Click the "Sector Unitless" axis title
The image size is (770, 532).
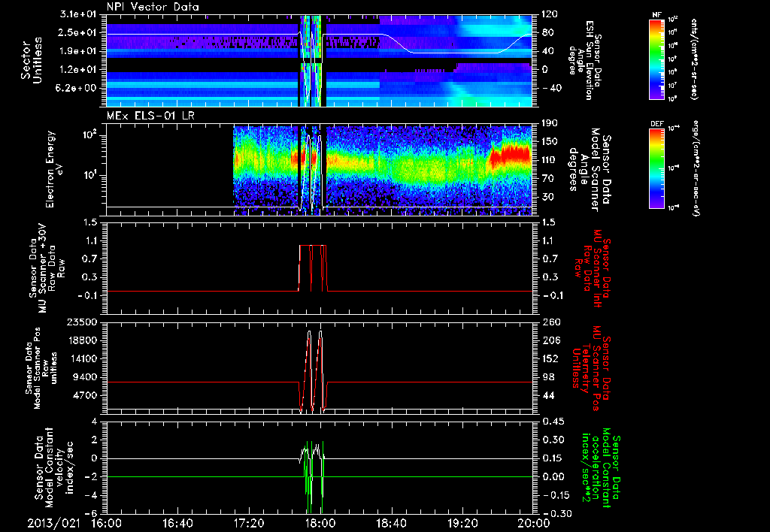coord(32,60)
